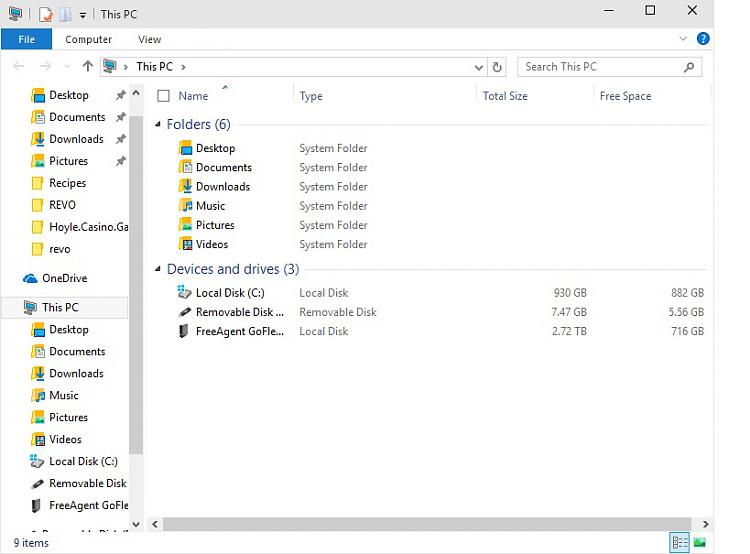Collapse the Devices and drives group
This screenshot has height=554, width=750.
pos(157,269)
